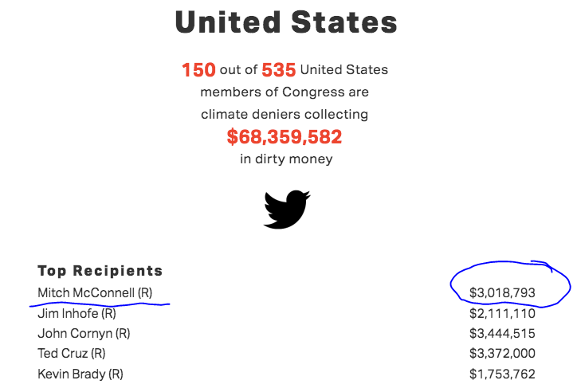This screenshot has height=392, width=573.
Task: Open Mitch McConnell (R) recipient entry
Action: point(95,292)
